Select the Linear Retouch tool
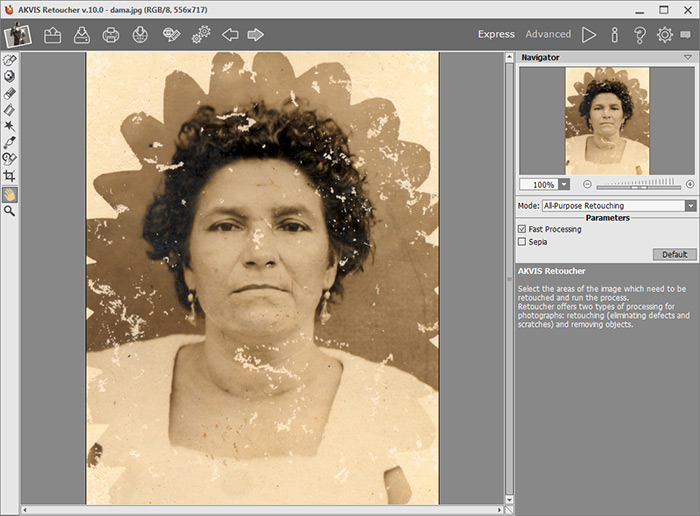The height and width of the screenshot is (516, 700). (x=9, y=109)
